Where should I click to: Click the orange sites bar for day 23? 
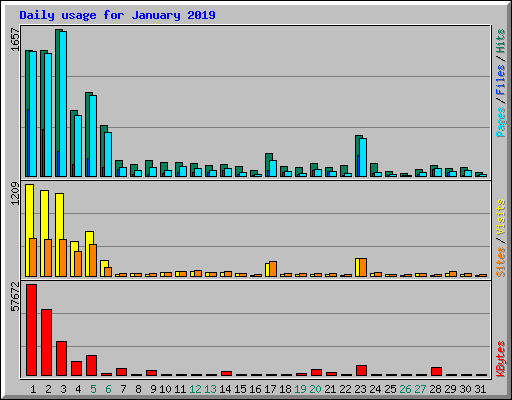363,267
